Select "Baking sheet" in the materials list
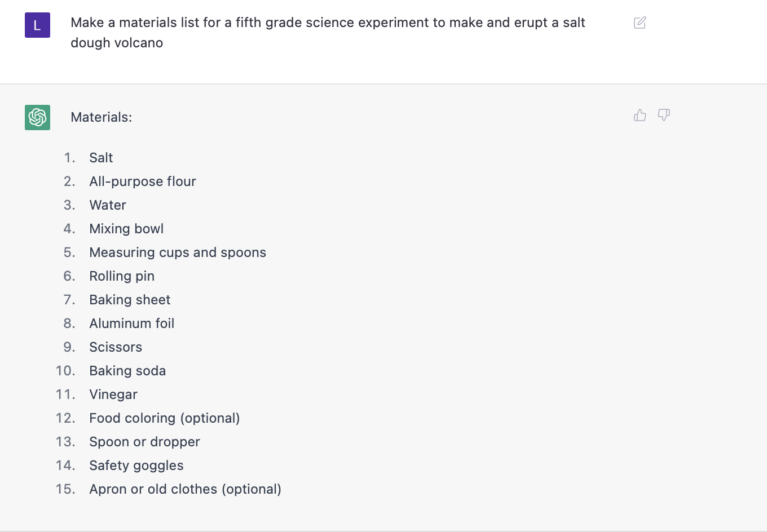 pyautogui.click(x=130, y=300)
